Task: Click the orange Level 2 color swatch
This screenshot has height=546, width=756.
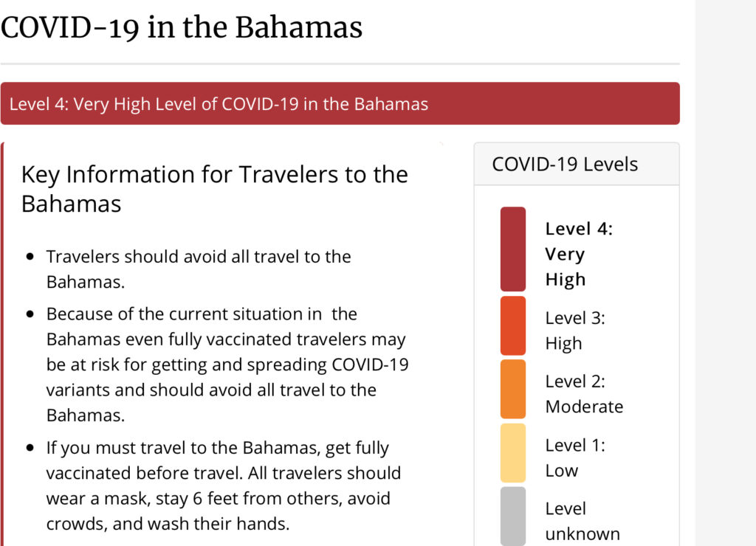Action: tap(513, 389)
